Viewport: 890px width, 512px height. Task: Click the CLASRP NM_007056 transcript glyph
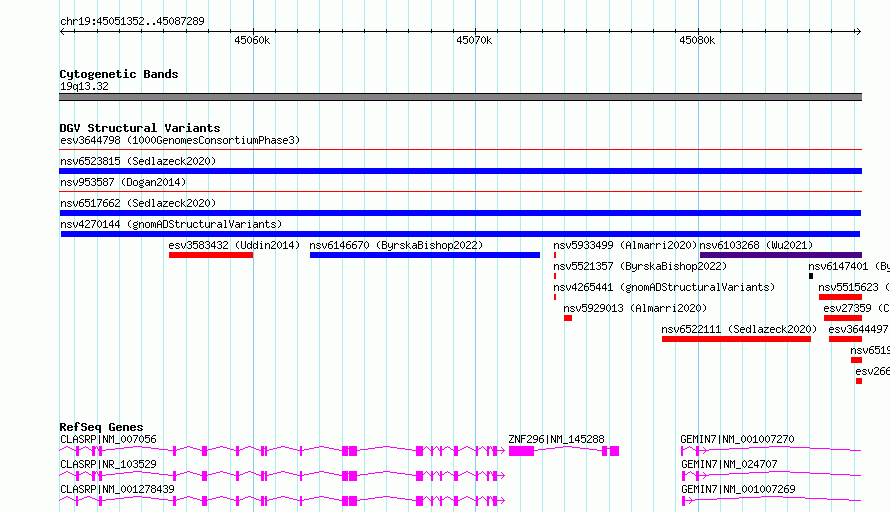[282, 451]
